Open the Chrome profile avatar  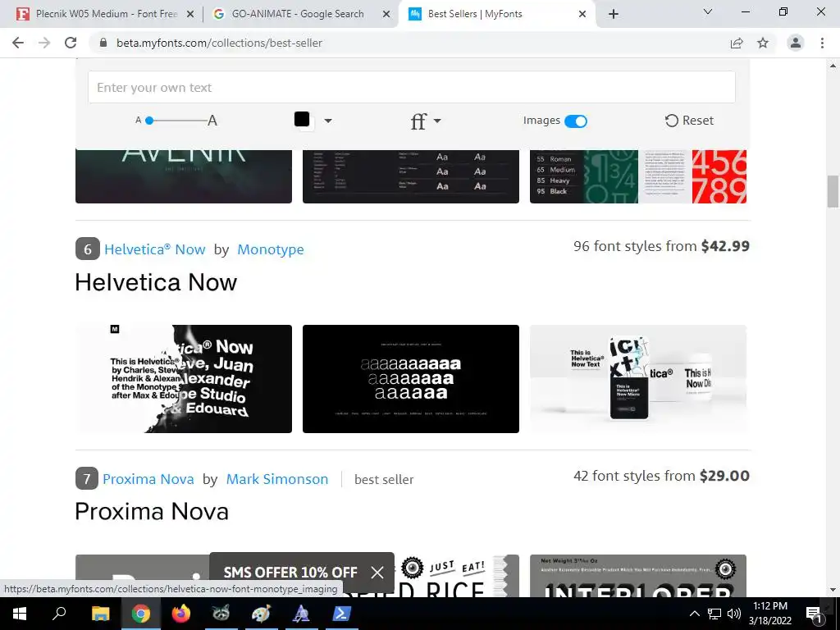[796, 43]
